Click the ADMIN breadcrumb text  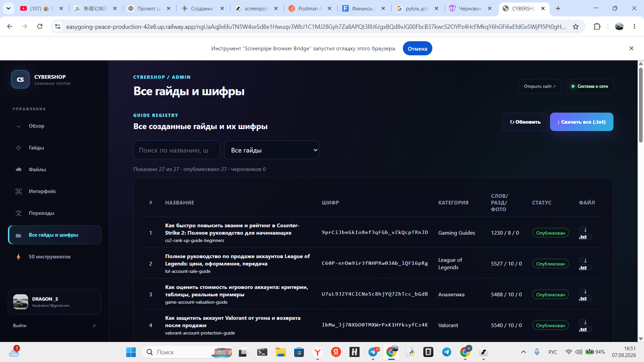(x=181, y=77)
